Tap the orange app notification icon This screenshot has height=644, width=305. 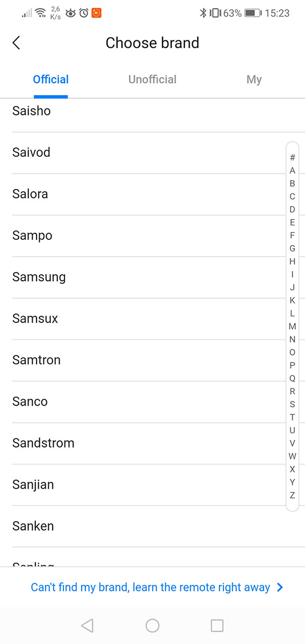click(x=96, y=13)
